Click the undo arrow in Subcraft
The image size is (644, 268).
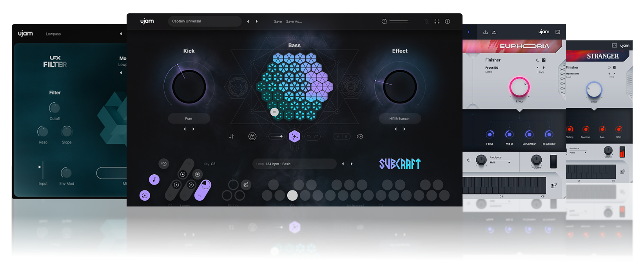[308, 136]
